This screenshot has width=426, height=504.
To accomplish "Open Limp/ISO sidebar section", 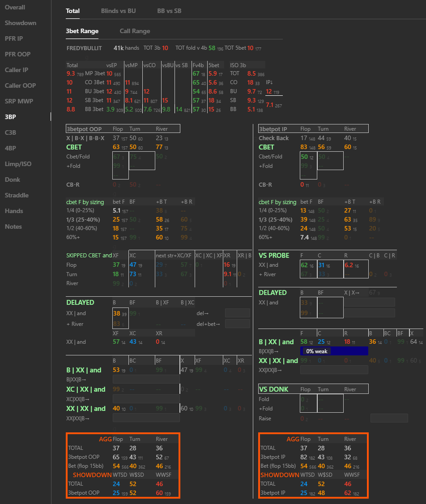I will coord(18,164).
